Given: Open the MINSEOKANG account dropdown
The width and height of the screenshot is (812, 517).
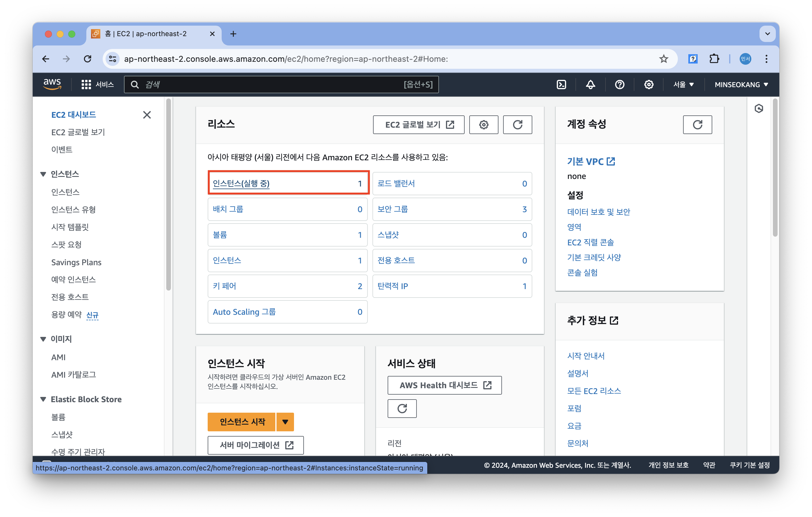Looking at the screenshot, I should [741, 85].
